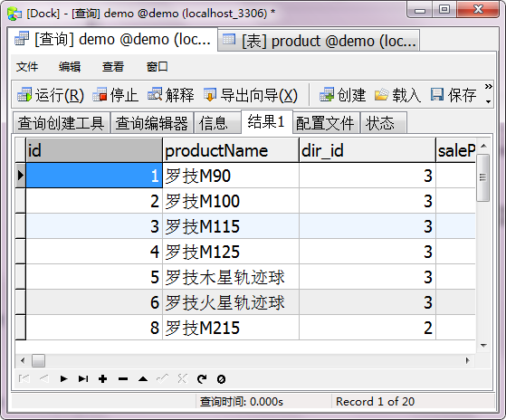506x420 pixels.
Task: Switch to the 查询创建工具 tab
Action: (61, 123)
